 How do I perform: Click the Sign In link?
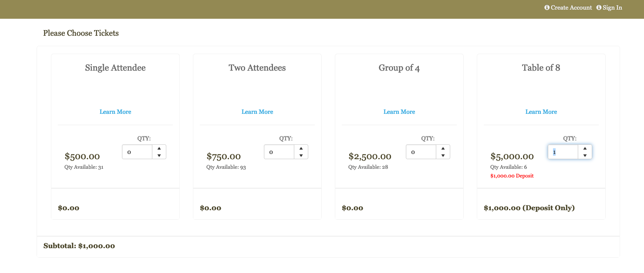coord(612,7)
